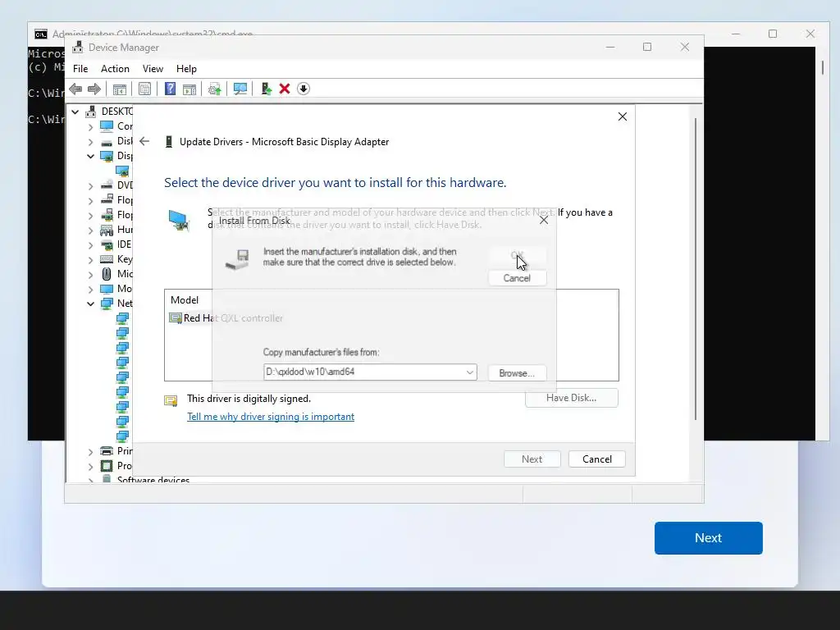This screenshot has width=840, height=630.
Task: Open the File menu in Device Manager
Action: 80,69
